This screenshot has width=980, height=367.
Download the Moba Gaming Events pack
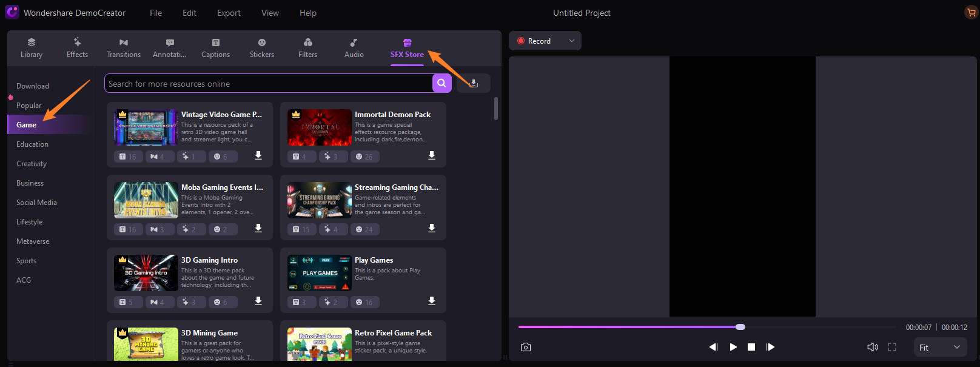(x=258, y=229)
